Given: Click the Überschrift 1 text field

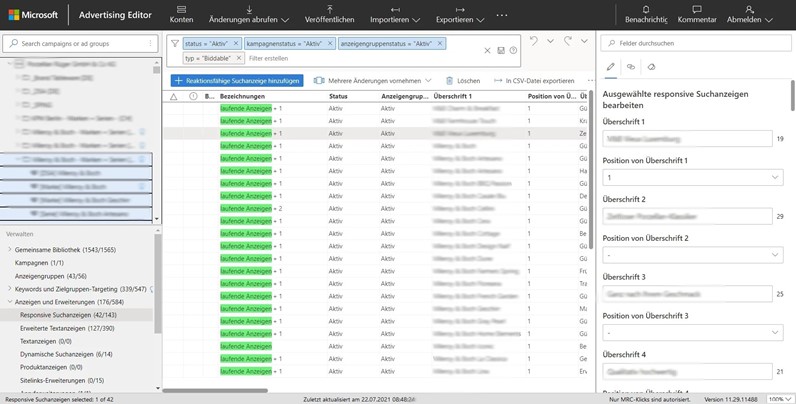Looking at the screenshot, I should pos(687,139).
